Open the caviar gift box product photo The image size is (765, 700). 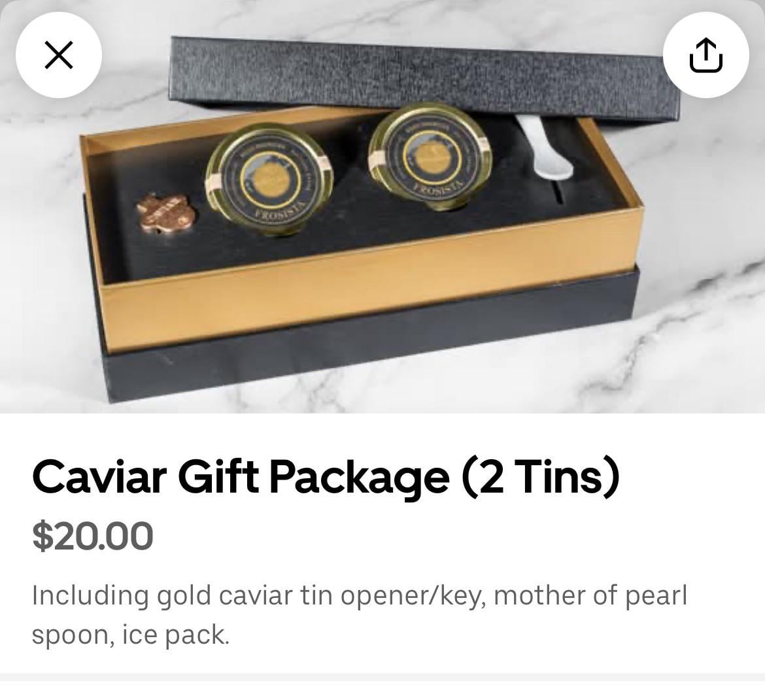pos(382,207)
